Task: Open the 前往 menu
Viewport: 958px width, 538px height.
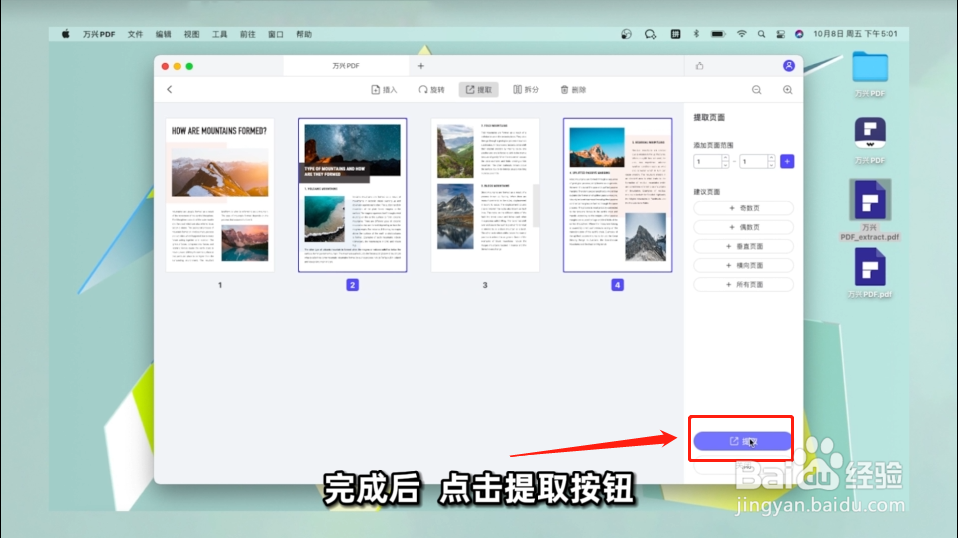Action: (247, 34)
